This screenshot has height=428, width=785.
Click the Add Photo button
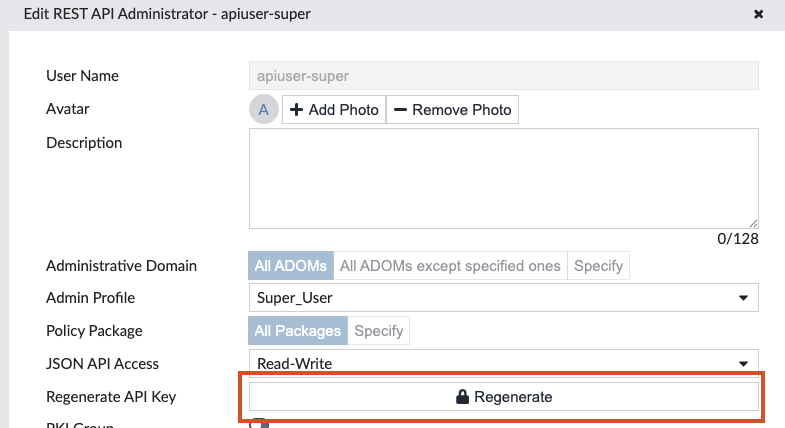(334, 110)
